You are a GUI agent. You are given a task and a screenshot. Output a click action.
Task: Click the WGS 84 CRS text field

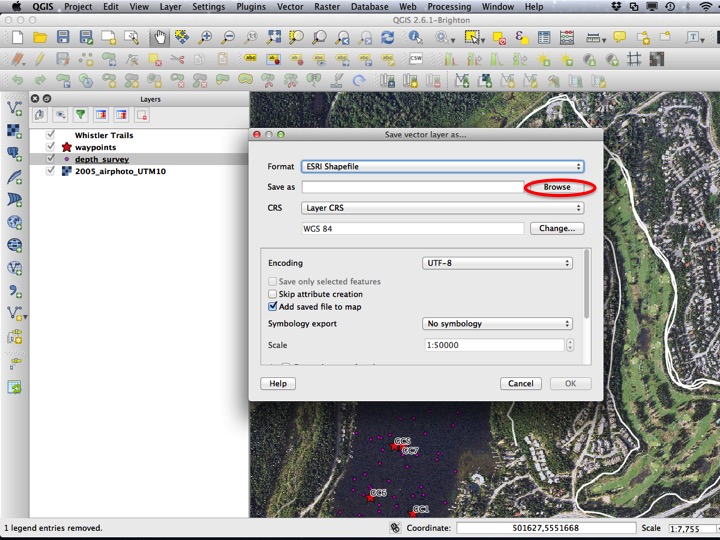pyautogui.click(x=413, y=228)
